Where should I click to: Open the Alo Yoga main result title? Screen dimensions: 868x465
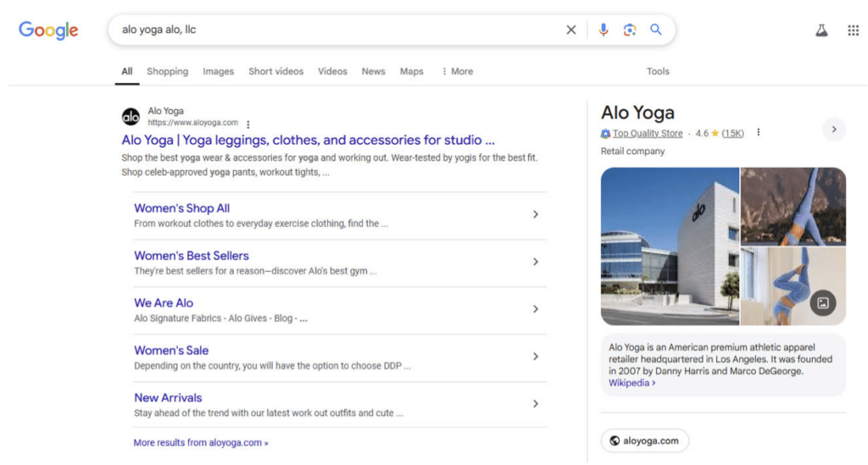(x=308, y=140)
